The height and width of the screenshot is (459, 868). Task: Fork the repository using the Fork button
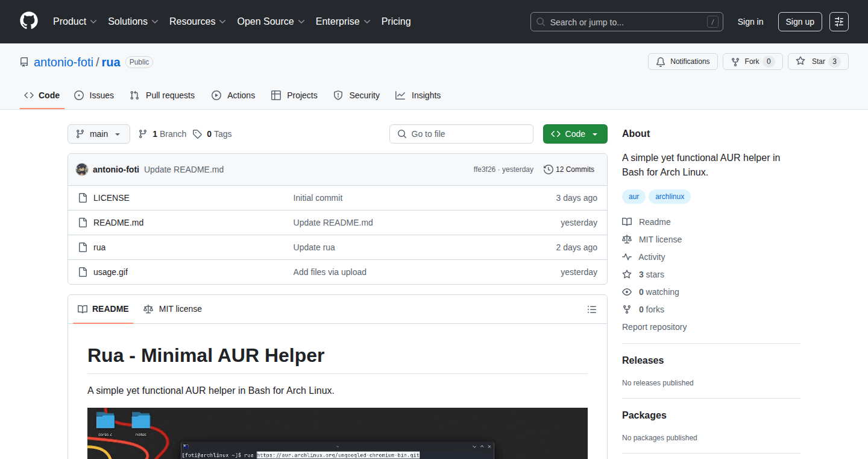(x=752, y=62)
